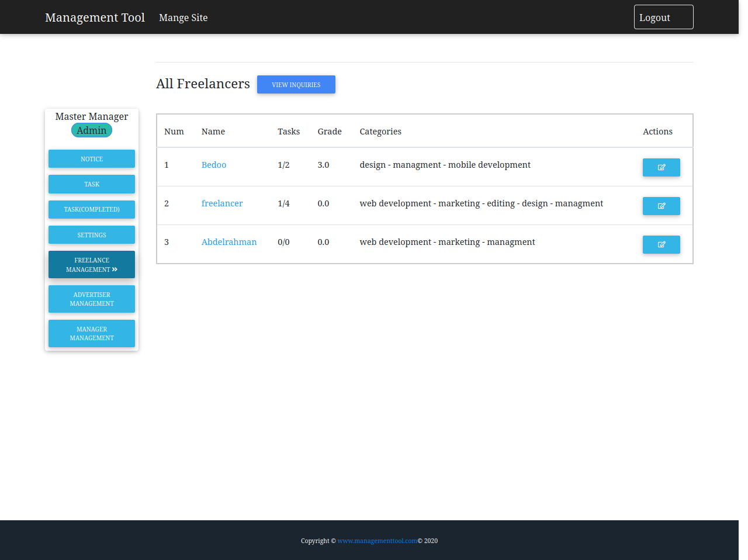Click the edit icon for Bedoo
This screenshot has width=748, height=560.
[661, 167]
